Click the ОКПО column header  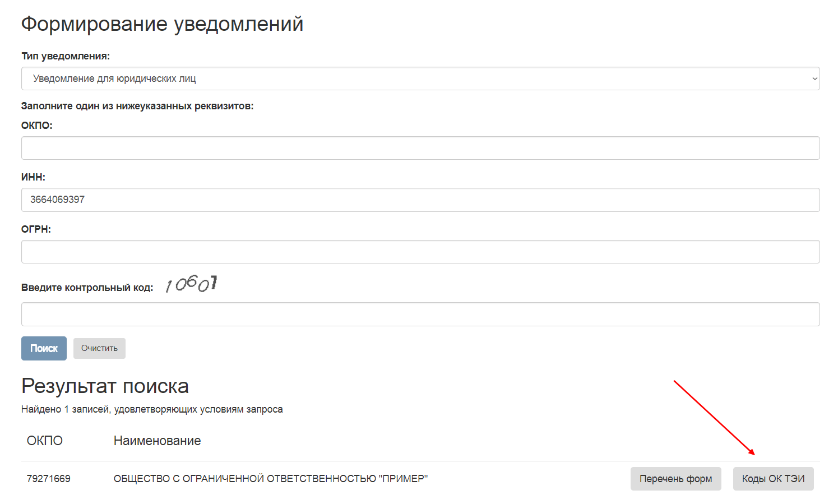(x=45, y=441)
